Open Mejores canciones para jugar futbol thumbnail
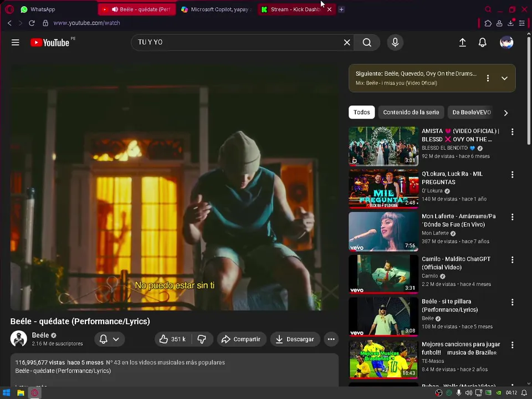 click(383, 359)
